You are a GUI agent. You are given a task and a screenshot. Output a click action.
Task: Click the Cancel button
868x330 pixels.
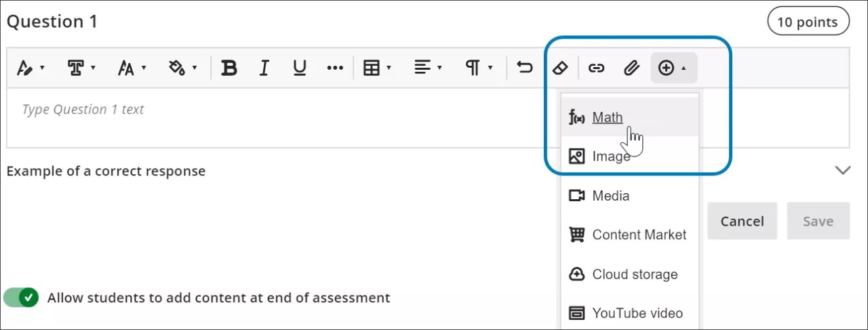pyautogui.click(x=742, y=221)
